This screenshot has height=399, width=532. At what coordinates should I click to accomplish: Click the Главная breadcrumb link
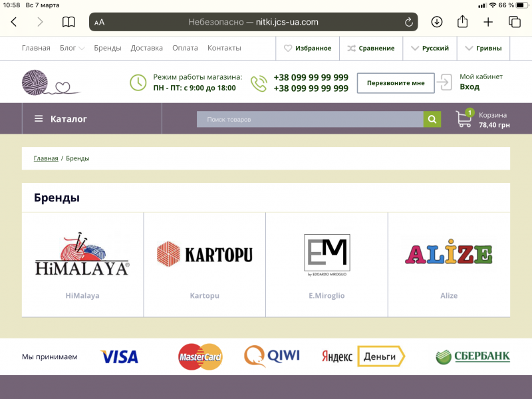(x=46, y=158)
